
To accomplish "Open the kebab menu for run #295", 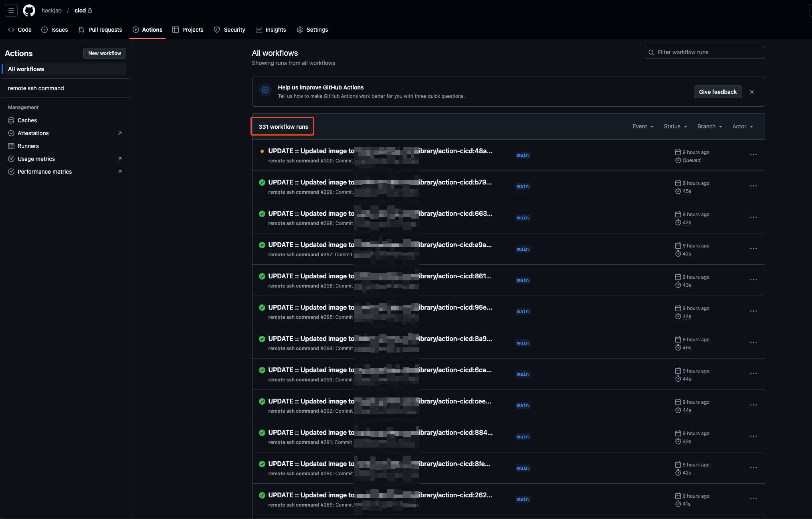I will tap(753, 311).
